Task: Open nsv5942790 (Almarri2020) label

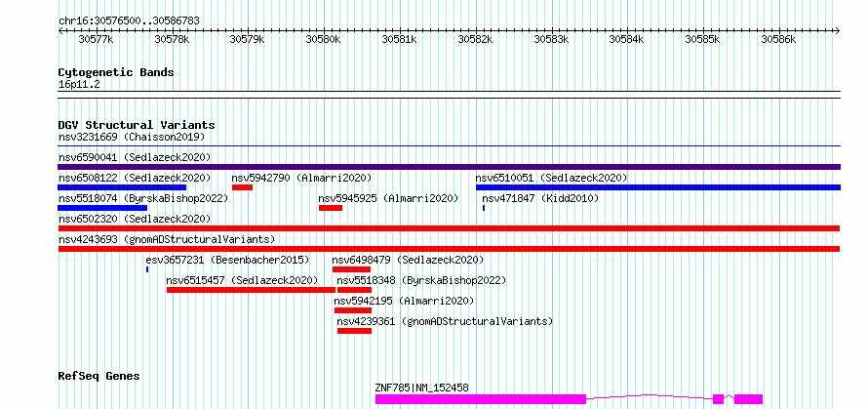Action: tap(301, 178)
